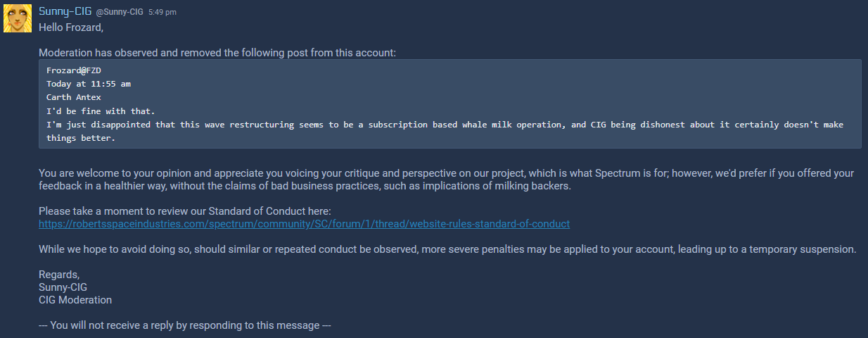The height and width of the screenshot is (338, 868).
Task: Click the "You will not receive a reply" notice
Action: coord(185,325)
